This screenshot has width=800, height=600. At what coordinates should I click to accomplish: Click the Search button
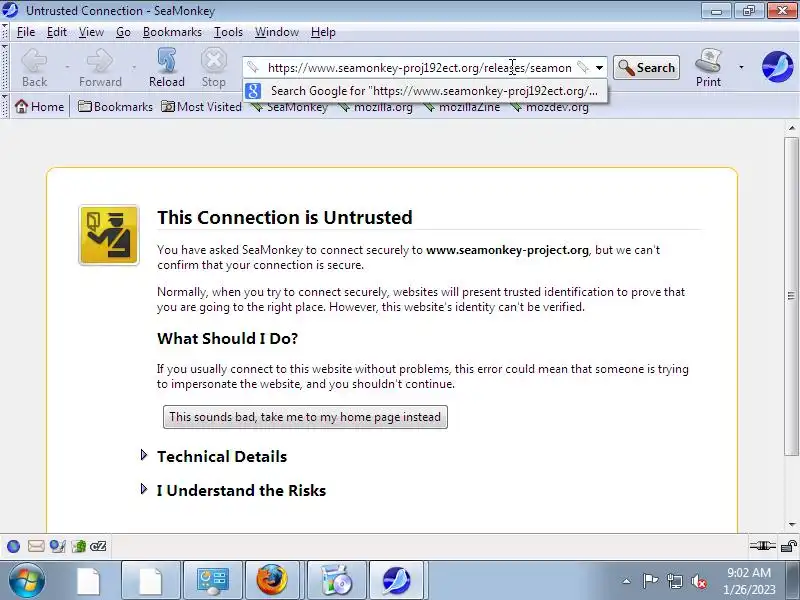646,67
